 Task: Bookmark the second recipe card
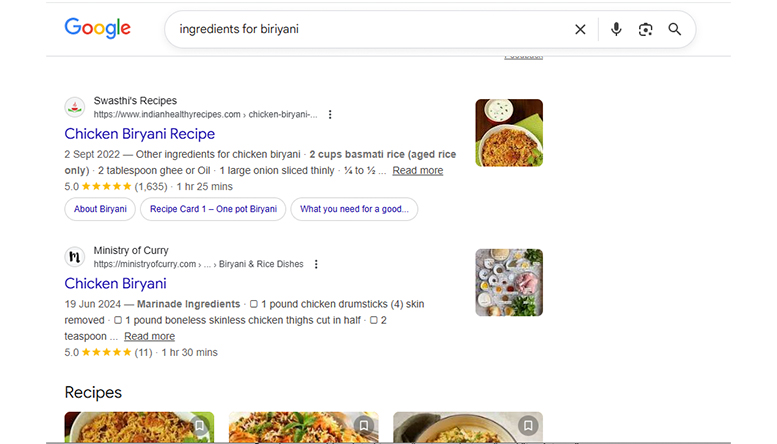[x=364, y=425]
